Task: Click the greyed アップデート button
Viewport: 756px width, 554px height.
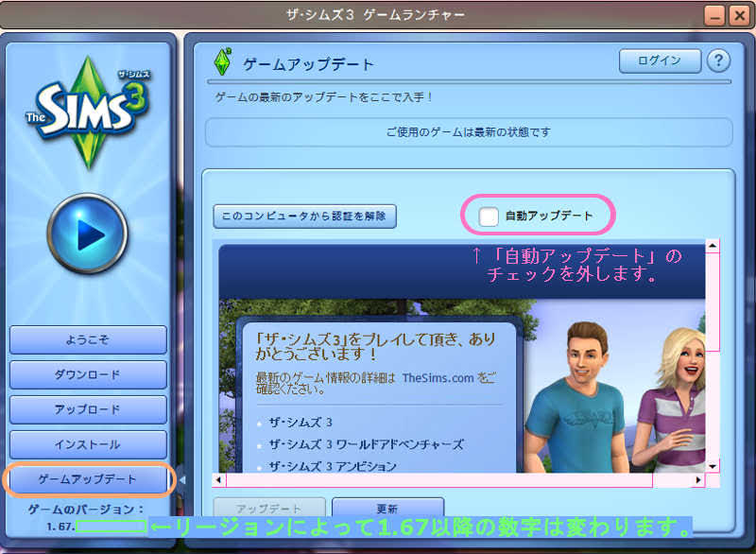Action: tap(269, 509)
